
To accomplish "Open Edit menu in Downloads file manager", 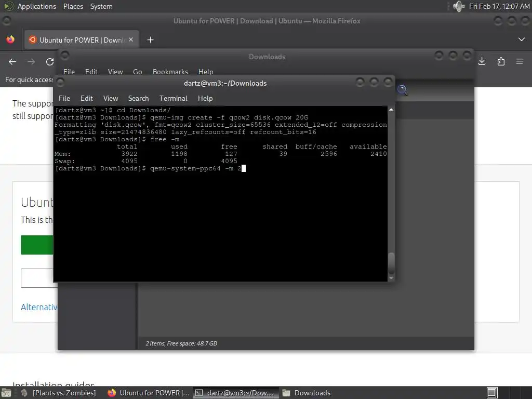I will (x=91, y=72).
